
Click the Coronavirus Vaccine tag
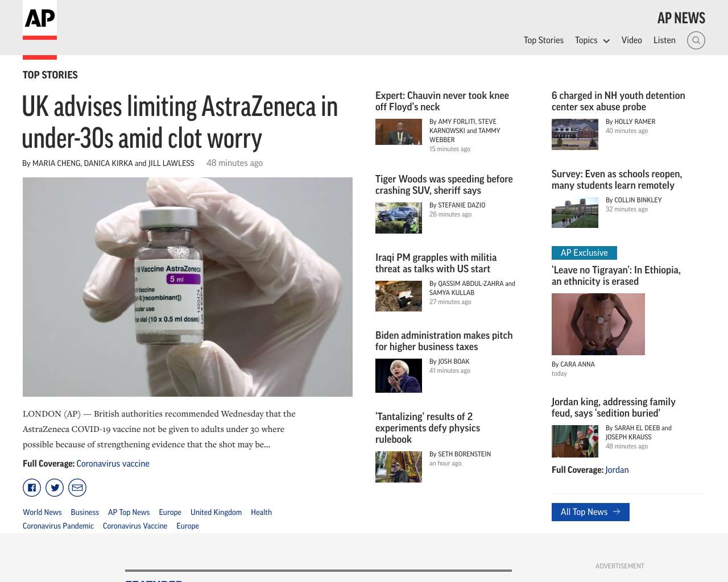(135, 526)
